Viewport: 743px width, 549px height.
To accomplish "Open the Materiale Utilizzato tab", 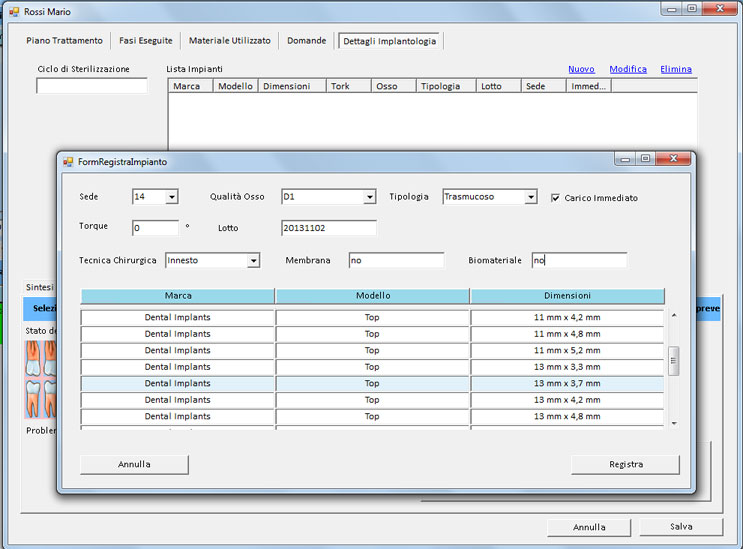I will pos(229,41).
